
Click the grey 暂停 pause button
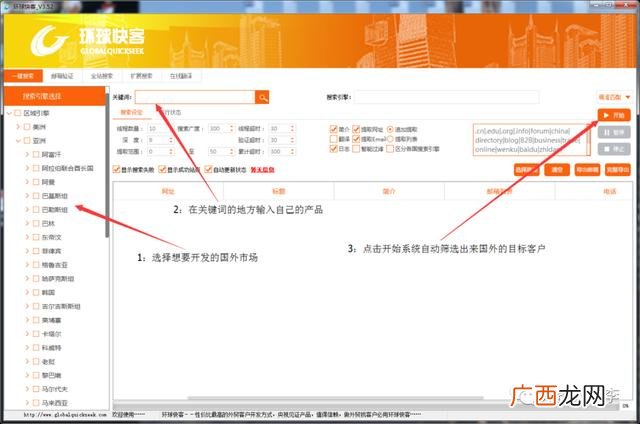tap(614, 132)
